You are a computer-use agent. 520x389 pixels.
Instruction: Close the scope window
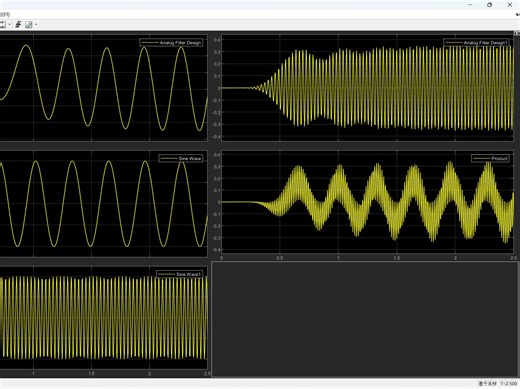click(x=510, y=5)
